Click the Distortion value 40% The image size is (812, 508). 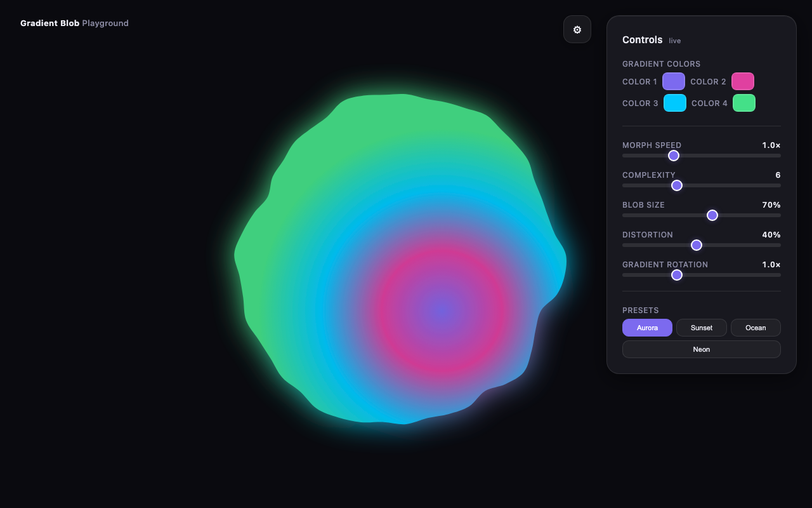(771, 235)
